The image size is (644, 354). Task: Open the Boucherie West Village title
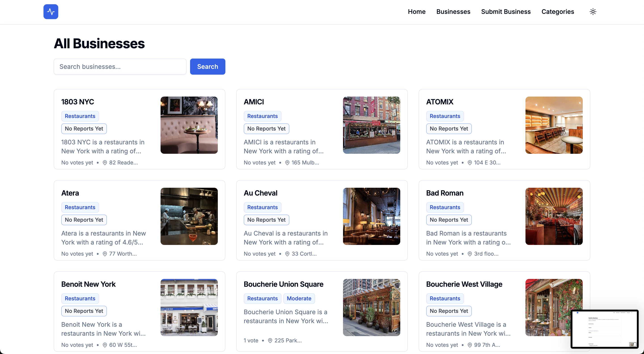pos(464,284)
